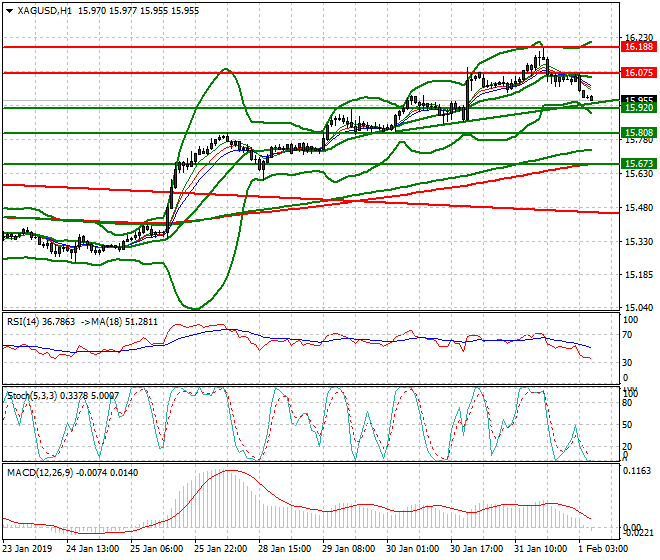The image size is (660, 560).
Task: Click the OHLC values 15.970 15.977 15.955 15.955
Action: [138, 11]
